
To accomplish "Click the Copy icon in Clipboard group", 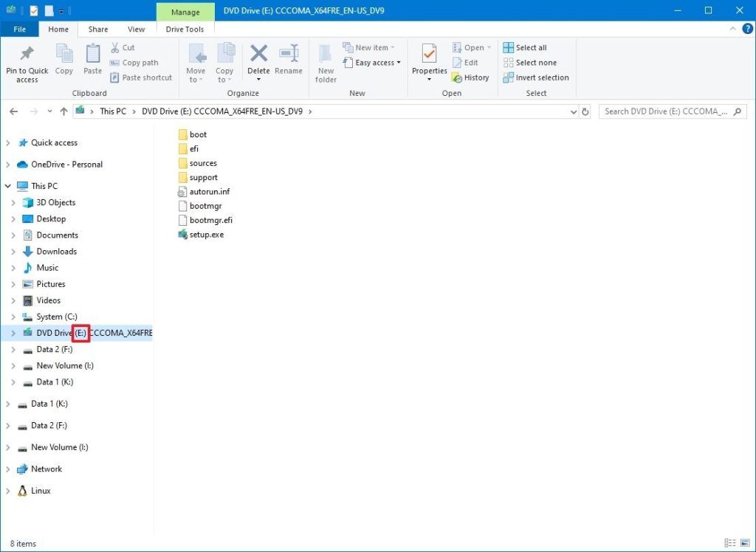I will coord(63,54).
